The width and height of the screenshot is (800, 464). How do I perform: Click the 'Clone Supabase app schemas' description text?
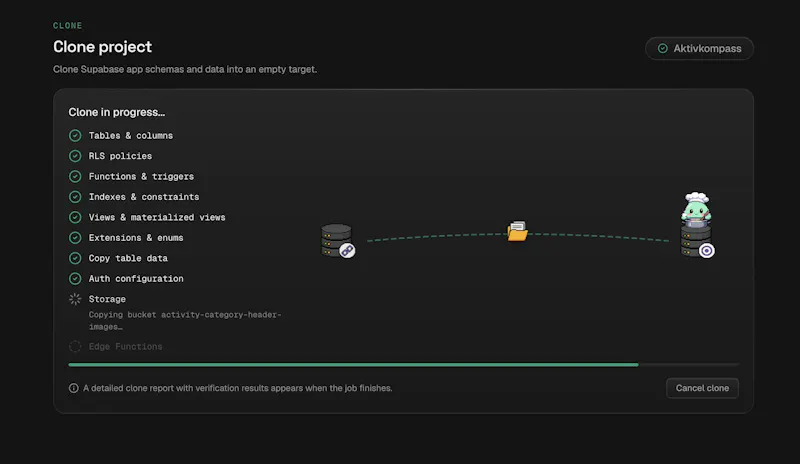pos(185,69)
